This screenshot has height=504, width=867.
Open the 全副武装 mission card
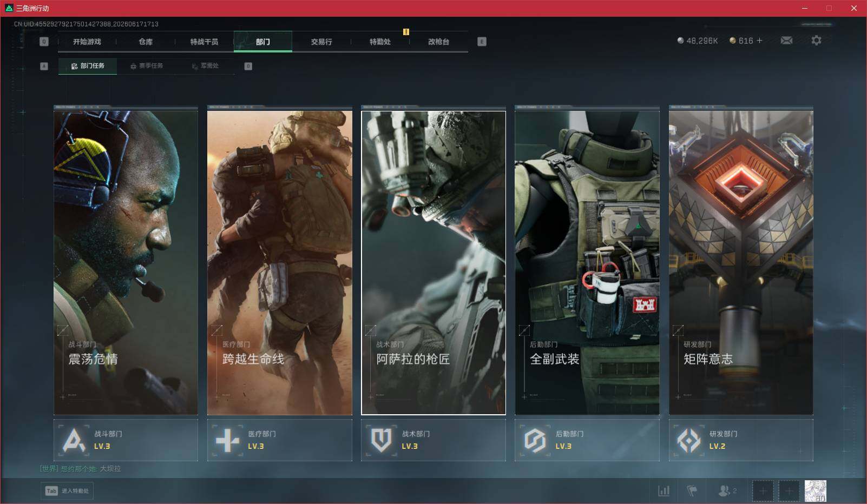click(x=587, y=262)
